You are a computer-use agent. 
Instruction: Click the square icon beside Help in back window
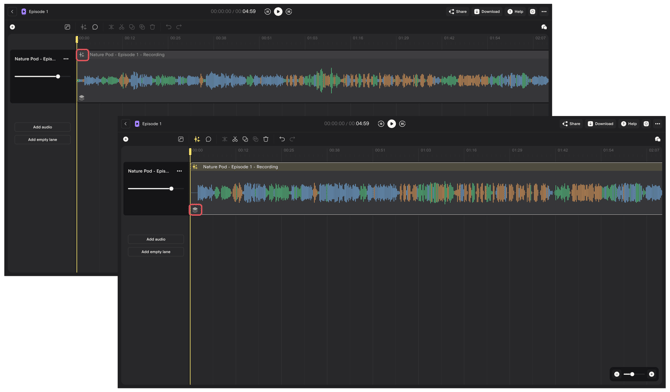(x=532, y=12)
